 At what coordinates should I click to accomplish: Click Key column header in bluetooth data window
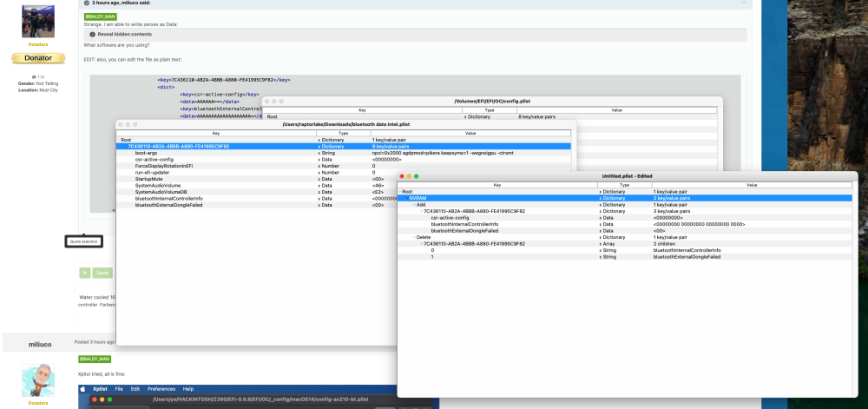pos(216,134)
